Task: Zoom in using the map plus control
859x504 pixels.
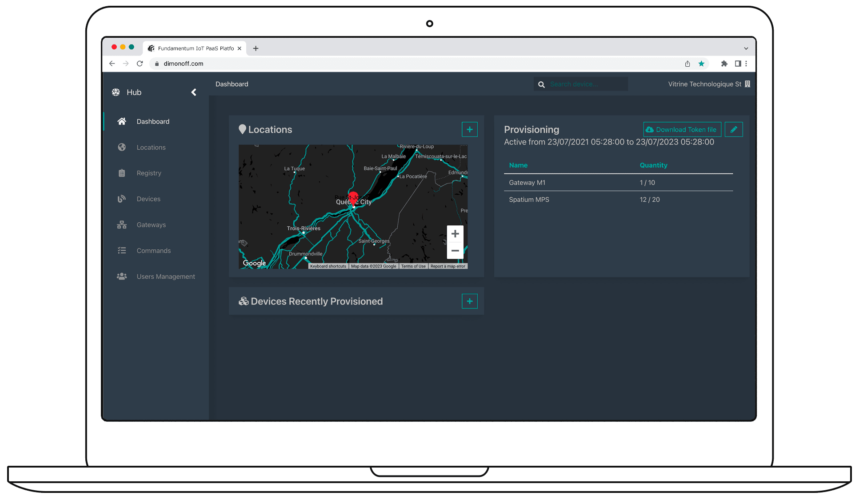Action: [x=455, y=233]
